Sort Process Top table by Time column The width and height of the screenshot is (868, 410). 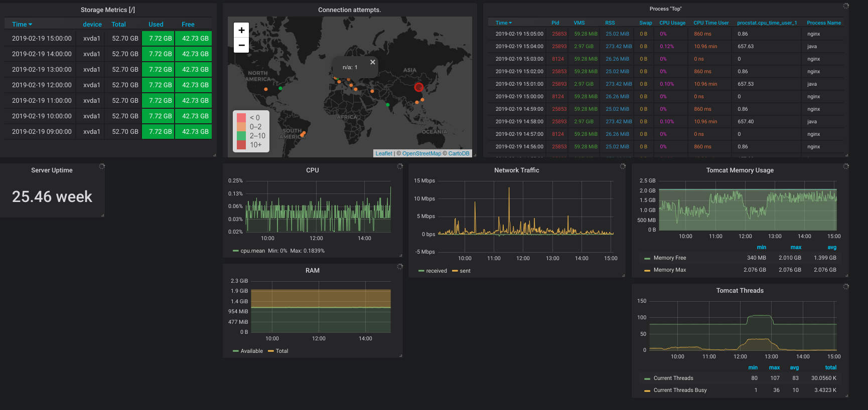504,23
